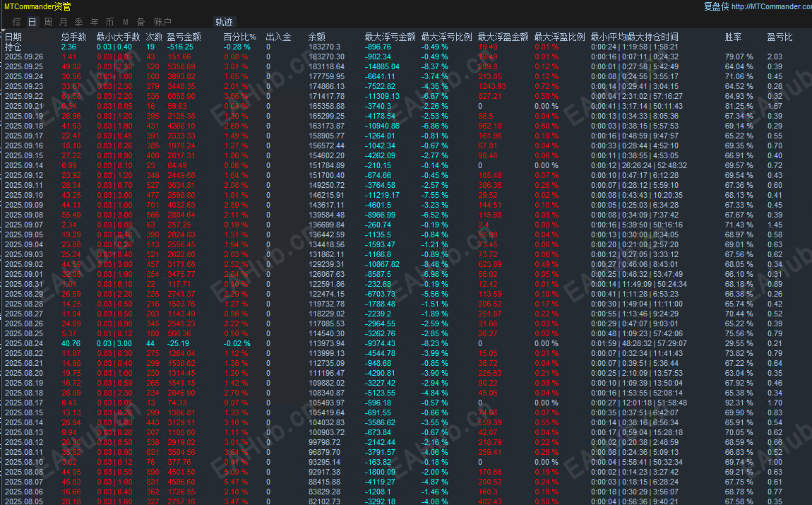Click the win rate 92.31 % cell

(x=739, y=403)
